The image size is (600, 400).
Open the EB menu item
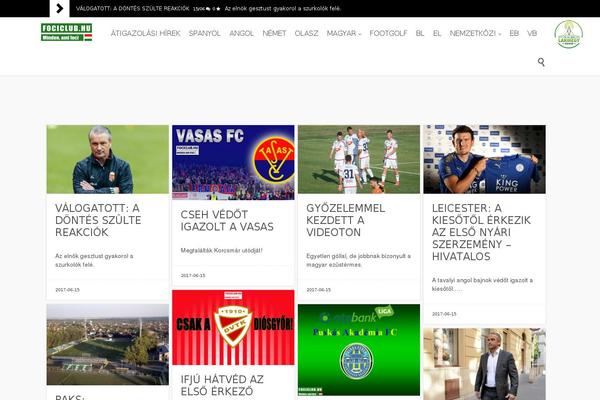[514, 33]
